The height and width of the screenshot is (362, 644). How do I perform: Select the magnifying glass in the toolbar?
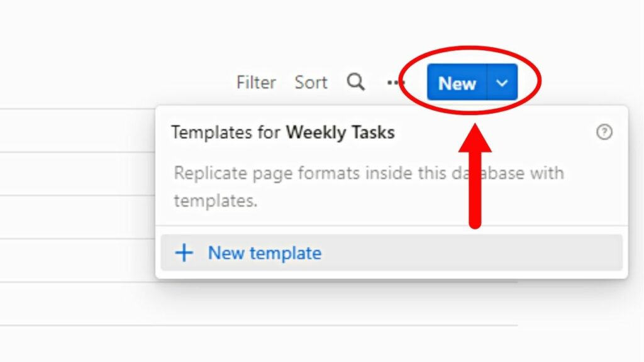(356, 82)
